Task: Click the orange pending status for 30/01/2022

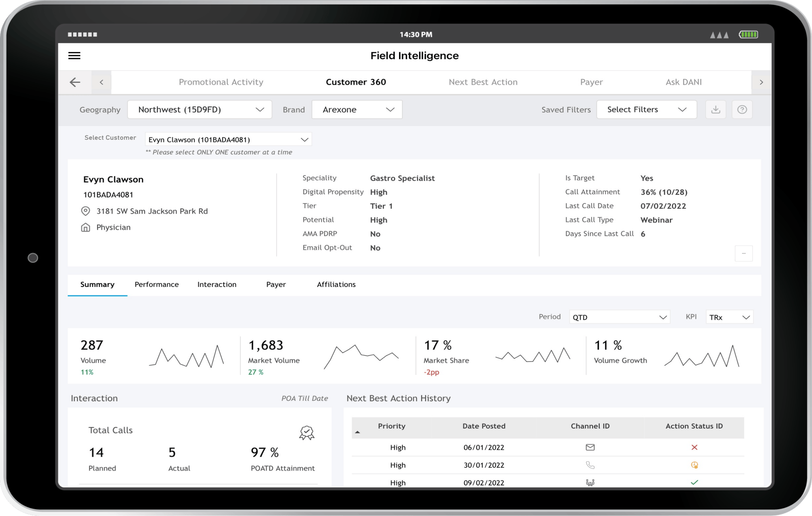Action: (694, 465)
